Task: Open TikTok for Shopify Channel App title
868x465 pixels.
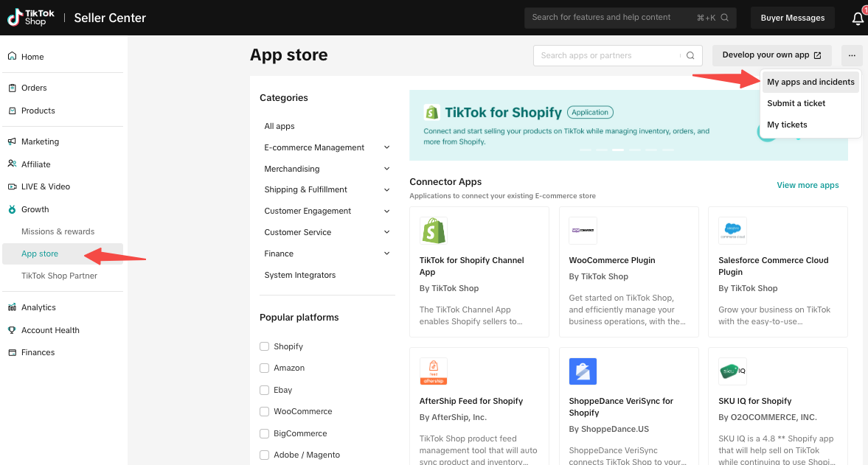Action: coord(472,266)
